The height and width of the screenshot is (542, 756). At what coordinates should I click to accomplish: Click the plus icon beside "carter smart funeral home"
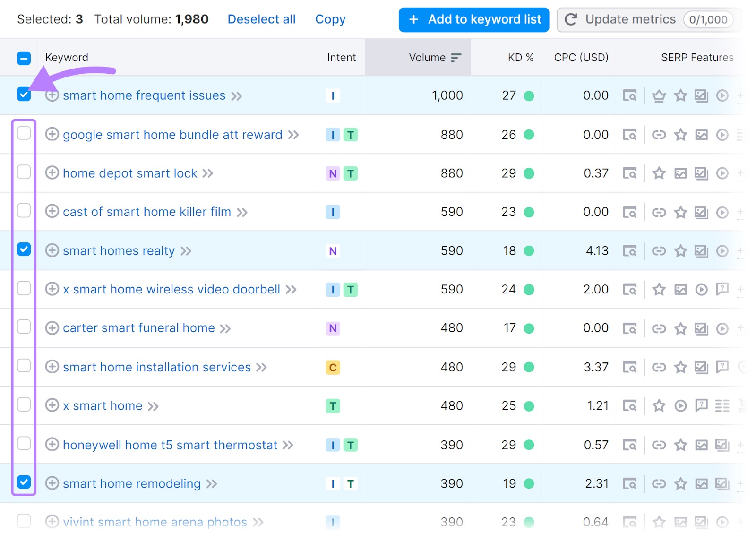[52, 327]
